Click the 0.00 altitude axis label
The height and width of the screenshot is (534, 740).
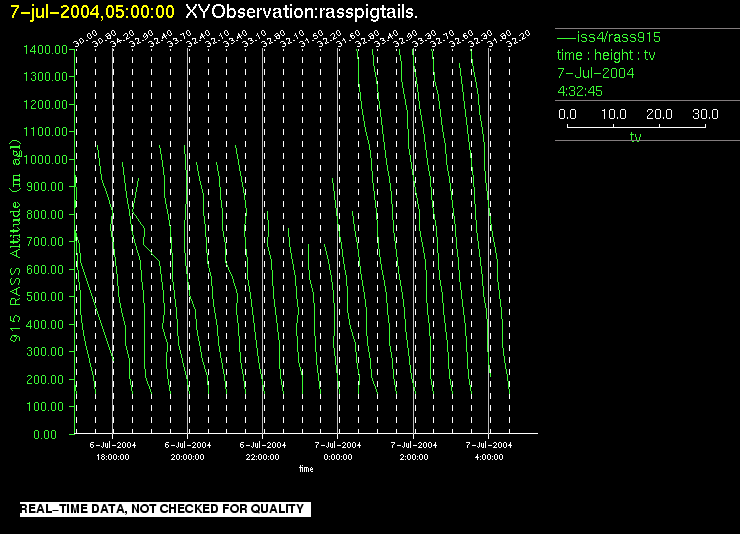[x=54, y=435]
